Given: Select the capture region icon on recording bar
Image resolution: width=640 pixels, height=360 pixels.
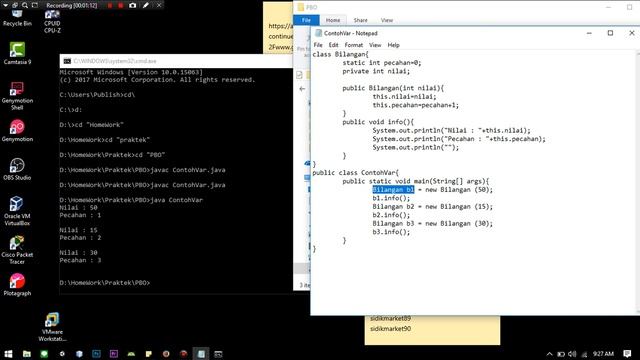Looking at the screenshot, I should click(x=35, y=5).
